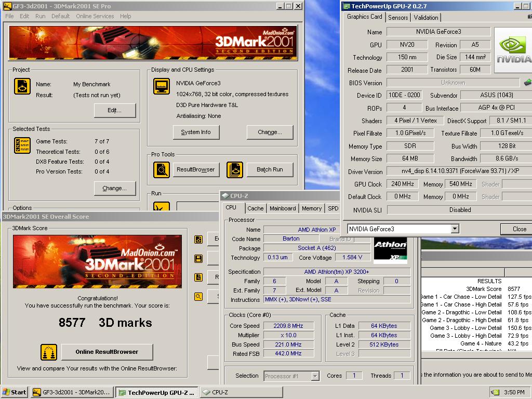532x399 pixels.
Task: Click the 3DMark Score 8577 result row
Action: pos(476,289)
